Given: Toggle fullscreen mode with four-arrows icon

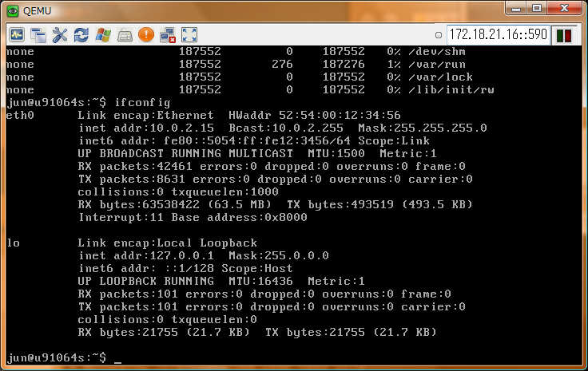Looking at the screenshot, I should 189,35.
